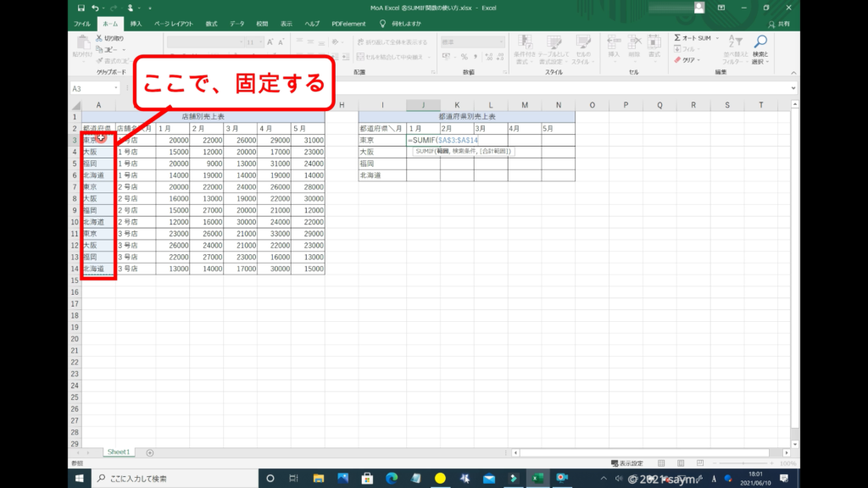This screenshot has width=868, height=488.
Task: Click the Cut (切り取り) scissors icon
Action: click(99, 38)
